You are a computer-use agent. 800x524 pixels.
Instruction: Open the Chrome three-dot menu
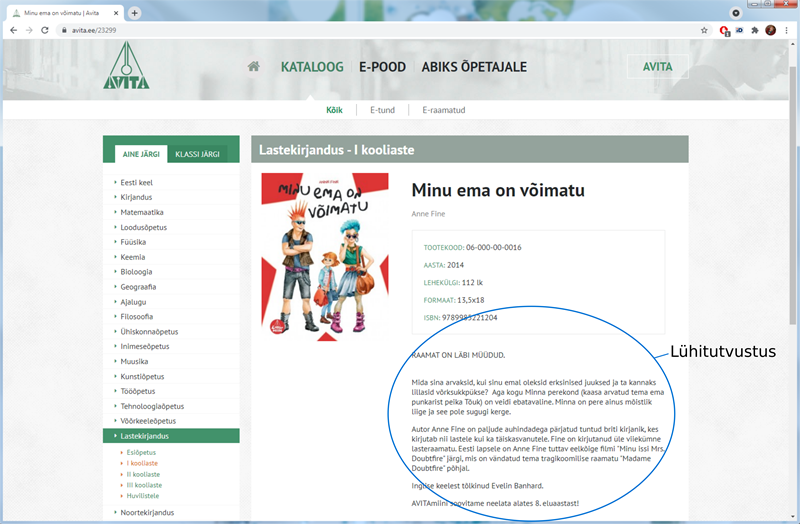tap(786, 30)
